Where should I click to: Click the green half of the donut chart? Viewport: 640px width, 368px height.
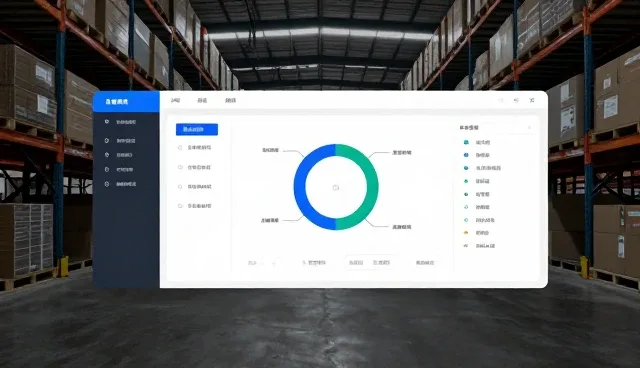point(372,187)
